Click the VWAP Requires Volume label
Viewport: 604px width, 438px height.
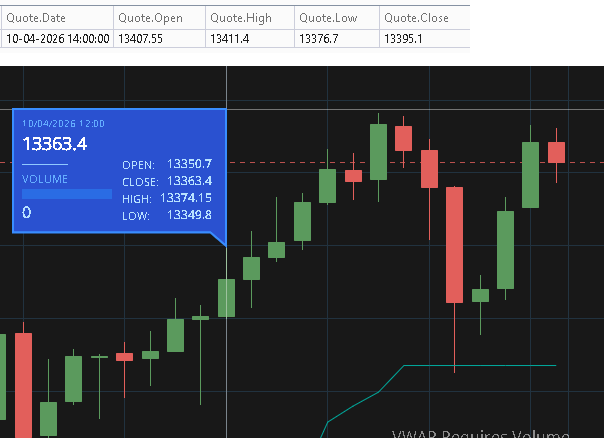tap(480, 433)
